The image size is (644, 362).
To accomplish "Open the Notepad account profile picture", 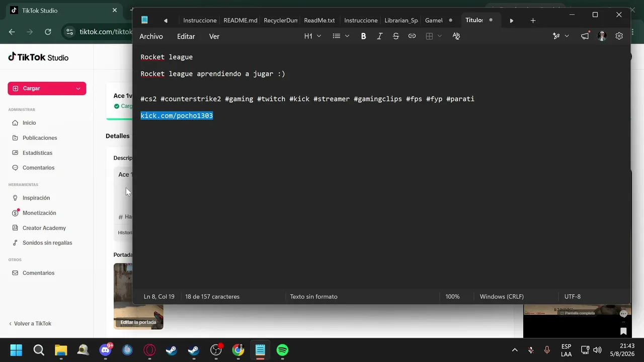I will 602,36.
